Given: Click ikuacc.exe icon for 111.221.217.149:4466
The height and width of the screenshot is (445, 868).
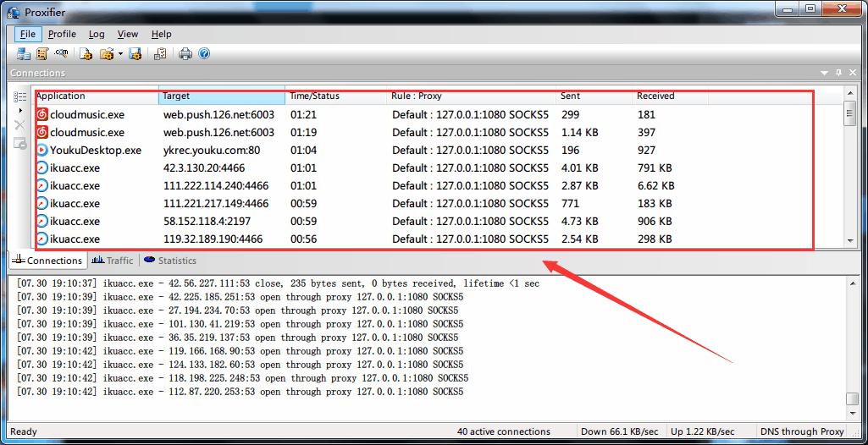Looking at the screenshot, I should [x=42, y=203].
